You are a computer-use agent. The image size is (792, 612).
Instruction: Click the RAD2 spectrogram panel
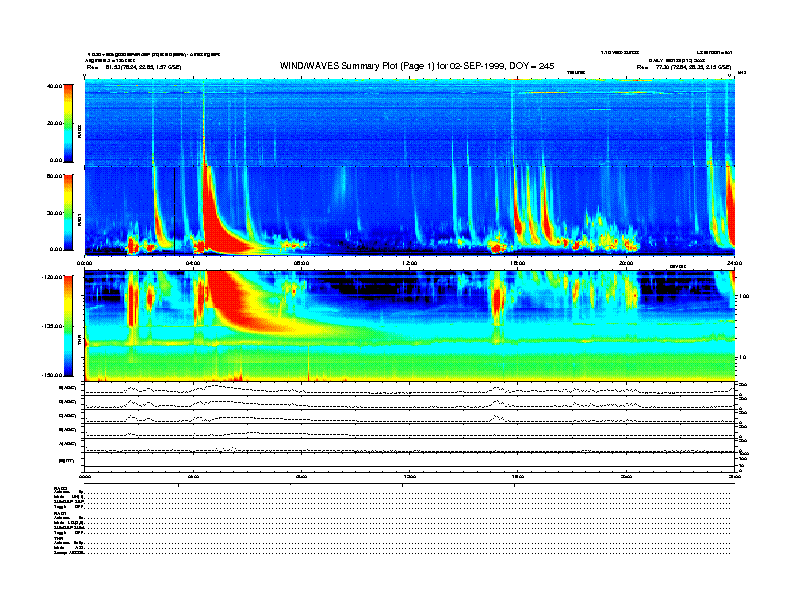coord(410,123)
